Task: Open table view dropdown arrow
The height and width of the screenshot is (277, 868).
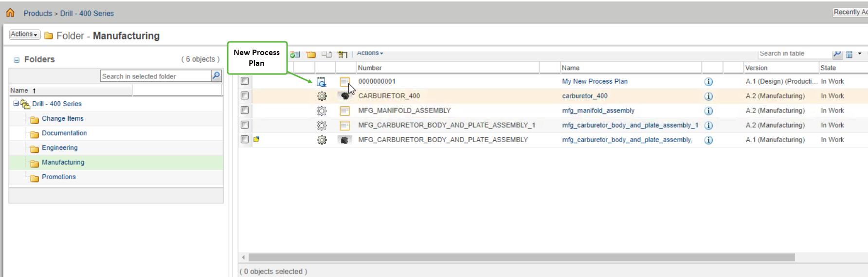Action: pos(860,54)
